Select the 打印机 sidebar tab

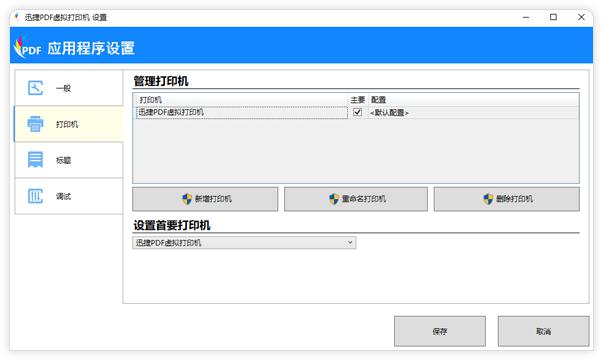(68, 124)
